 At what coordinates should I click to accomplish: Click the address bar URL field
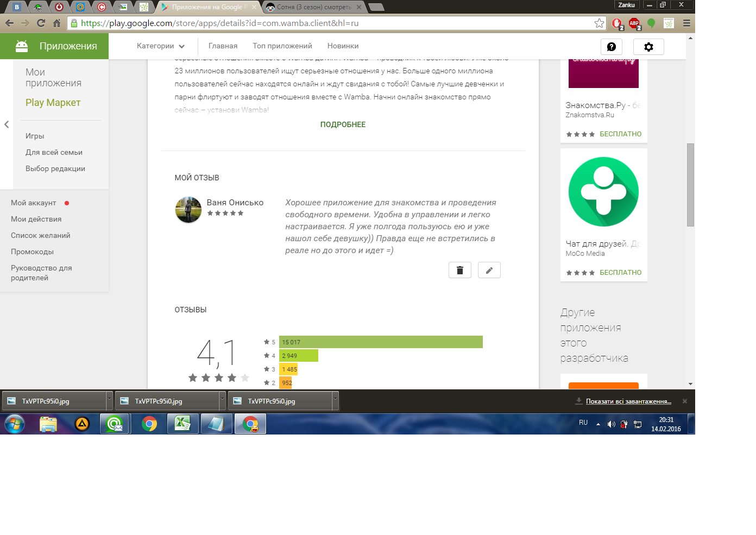pyautogui.click(x=337, y=23)
